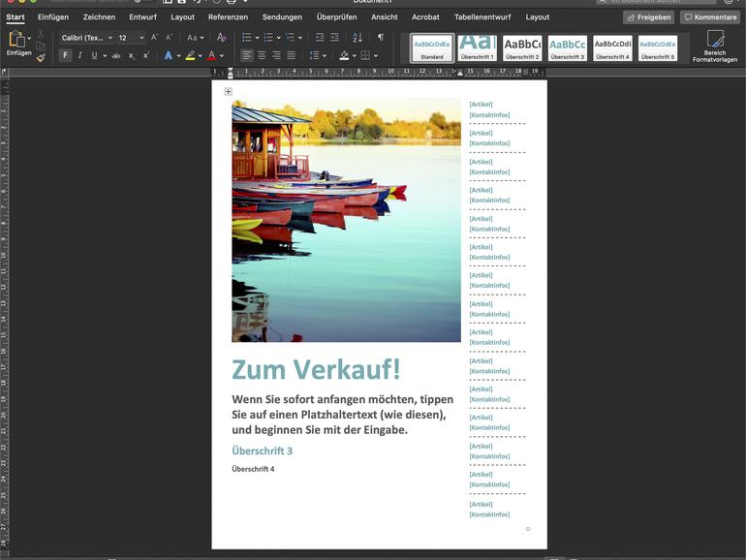
Task: Click the cut scissors icon
Action: 41,35
